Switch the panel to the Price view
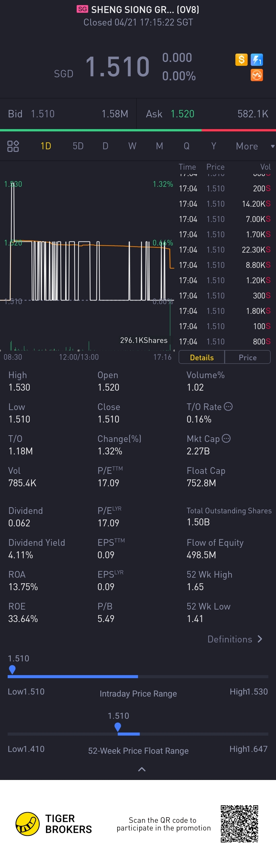Image resolution: width=276 pixels, height=868 pixels. (x=248, y=357)
